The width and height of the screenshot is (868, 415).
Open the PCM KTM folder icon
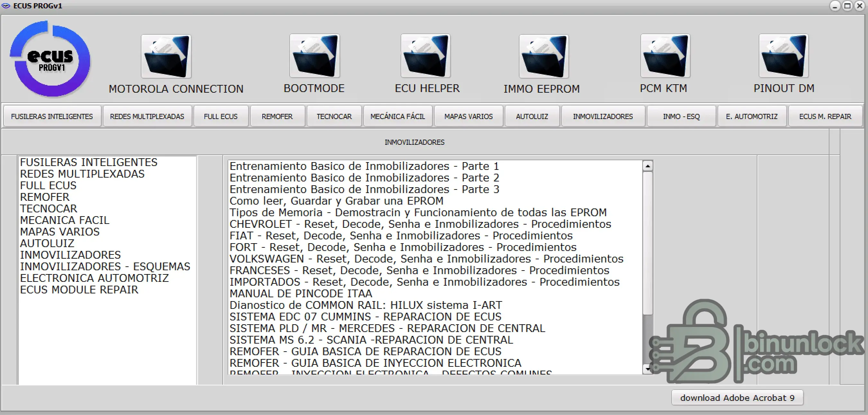click(x=665, y=56)
